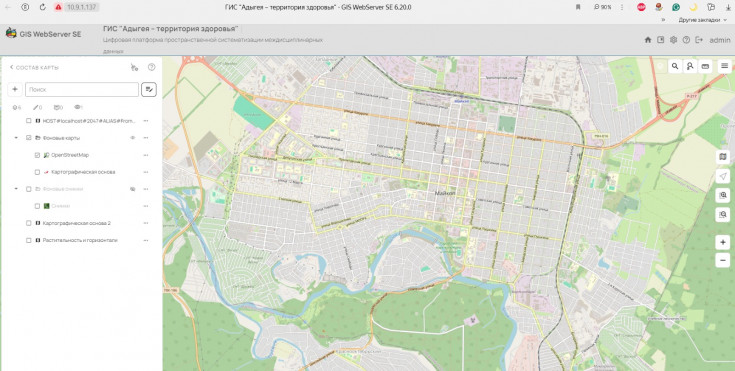The height and width of the screenshot is (371, 735).
Task: Zoom in with the plus map button
Action: click(723, 242)
